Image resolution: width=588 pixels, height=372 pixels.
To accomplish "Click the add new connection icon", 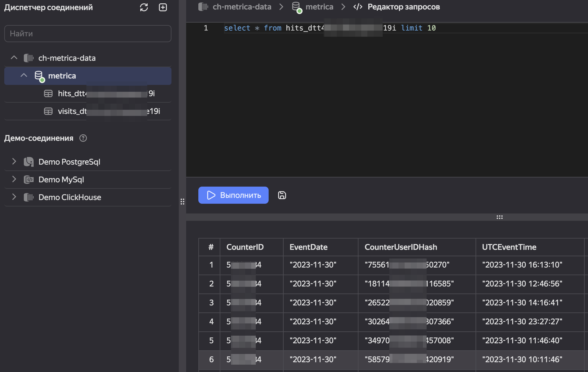I will tap(163, 8).
